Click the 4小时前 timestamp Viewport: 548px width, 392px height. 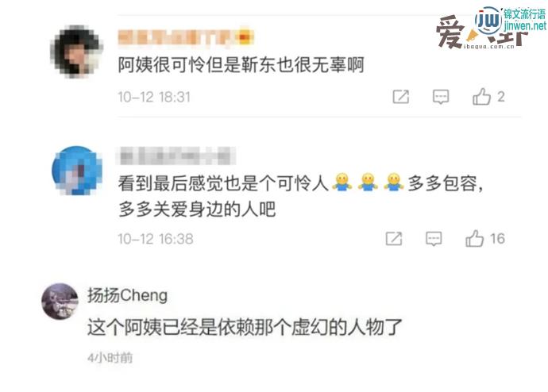(110, 358)
